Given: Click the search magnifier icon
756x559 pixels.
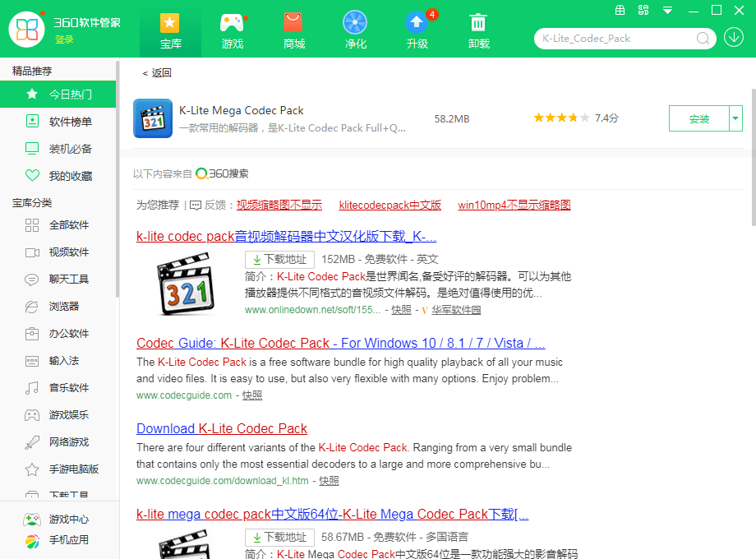Looking at the screenshot, I should click(x=703, y=38).
